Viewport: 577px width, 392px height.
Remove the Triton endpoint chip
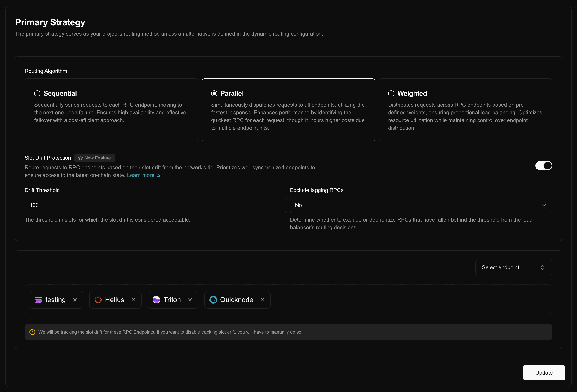pos(190,300)
